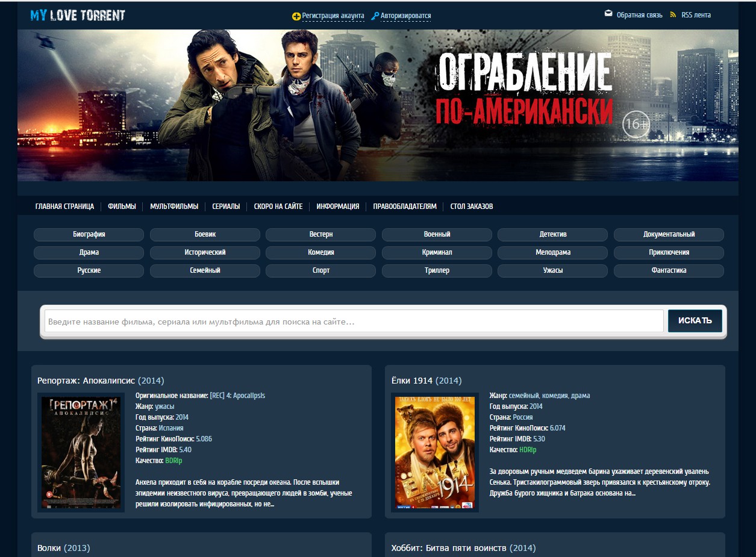The image size is (756, 557).
Task: Open the Скоро на сайте menu item
Action: [278, 207]
